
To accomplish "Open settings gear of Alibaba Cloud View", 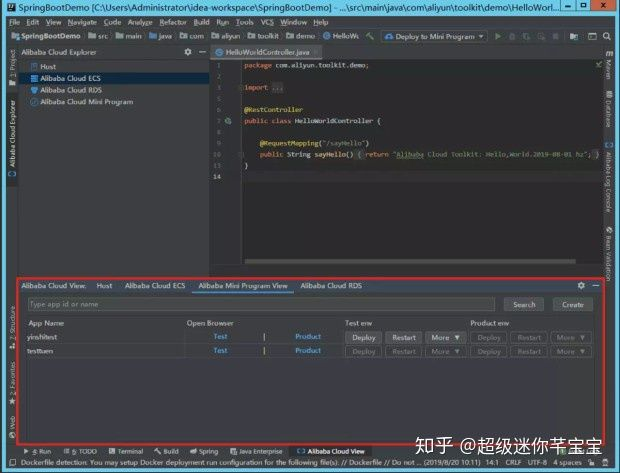I will click(582, 286).
